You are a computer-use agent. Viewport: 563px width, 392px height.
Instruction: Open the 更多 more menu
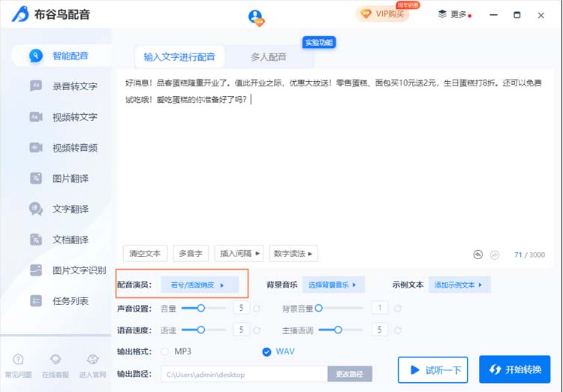pyautogui.click(x=454, y=14)
